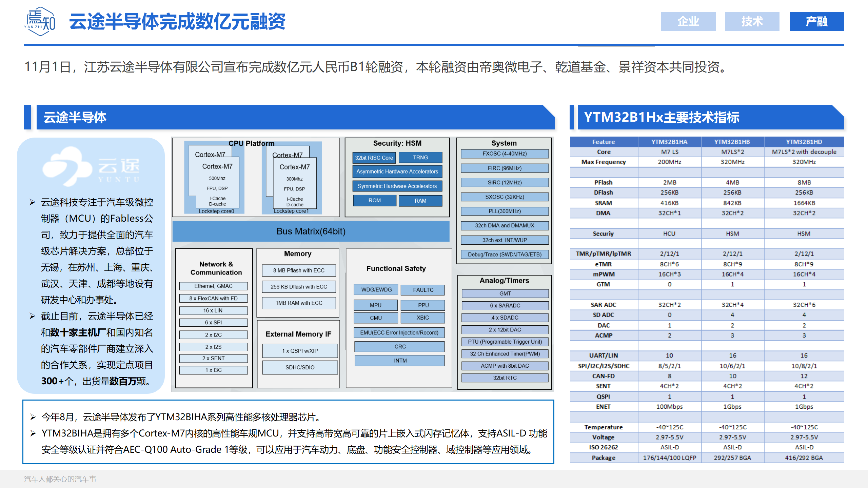Click 256 KB Dflash with ECC block
This screenshot has height=488, width=868.
tap(299, 287)
